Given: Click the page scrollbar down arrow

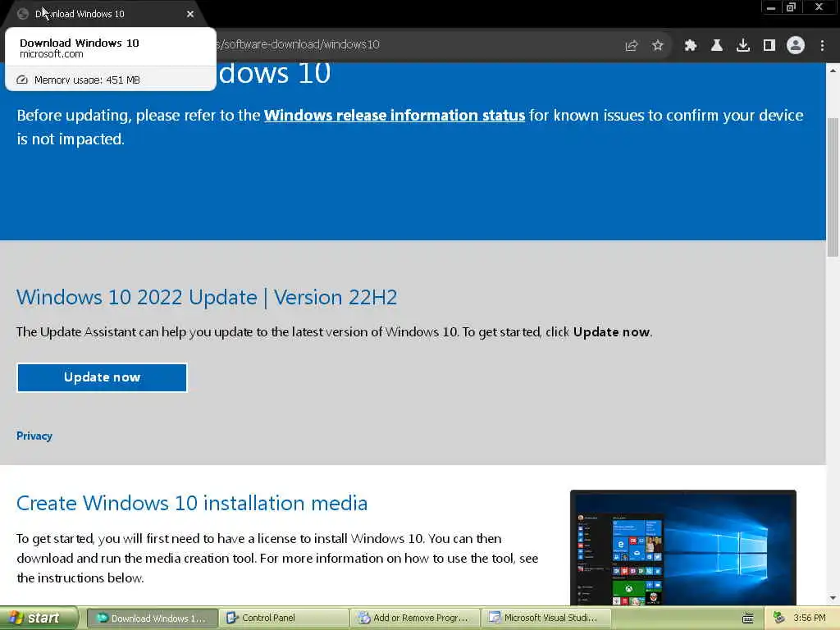Looking at the screenshot, I should pyautogui.click(x=833, y=598).
